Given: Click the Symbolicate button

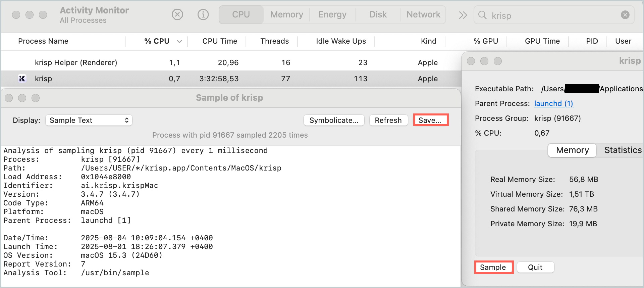Looking at the screenshot, I should point(334,120).
